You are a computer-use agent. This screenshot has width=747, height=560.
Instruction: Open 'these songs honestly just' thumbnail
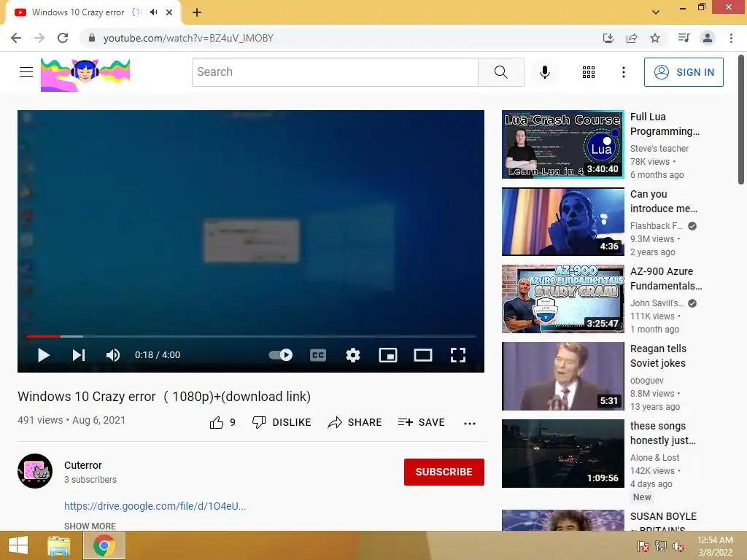coord(562,454)
